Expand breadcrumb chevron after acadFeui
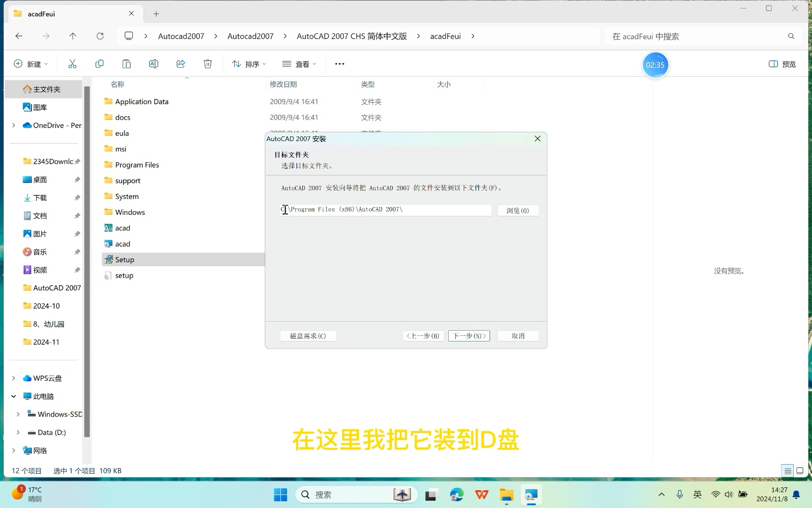812x508 pixels. pos(473,36)
